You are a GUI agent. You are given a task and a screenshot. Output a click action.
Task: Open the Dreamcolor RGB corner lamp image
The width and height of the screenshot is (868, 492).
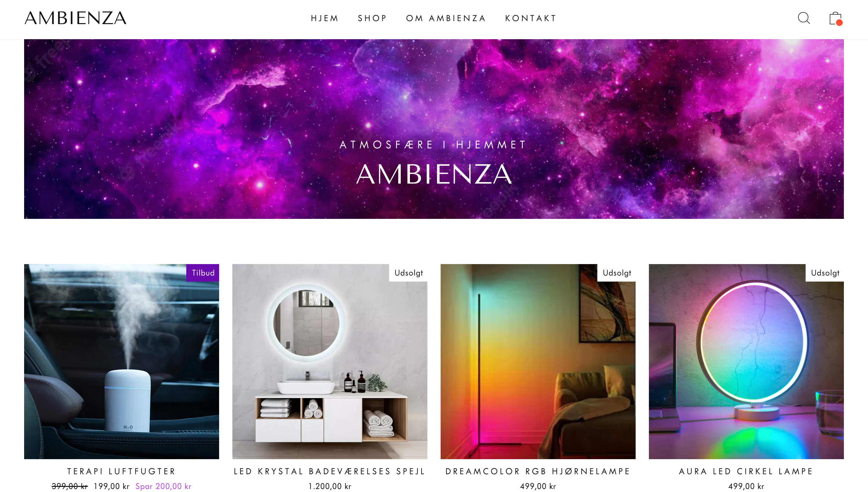click(538, 361)
